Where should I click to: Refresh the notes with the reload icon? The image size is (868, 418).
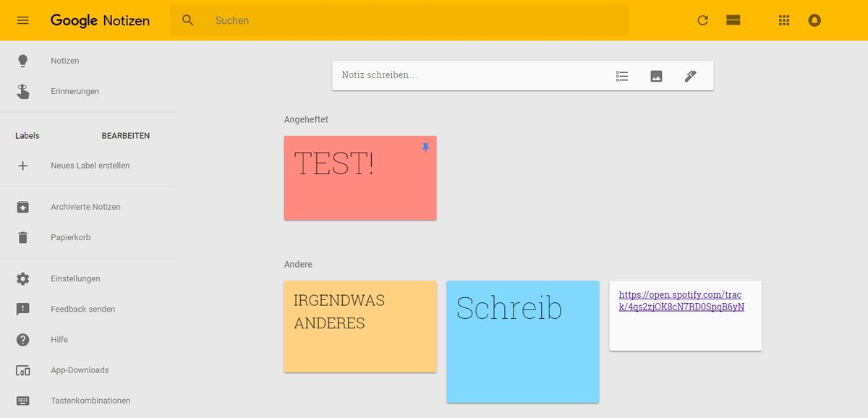click(702, 20)
